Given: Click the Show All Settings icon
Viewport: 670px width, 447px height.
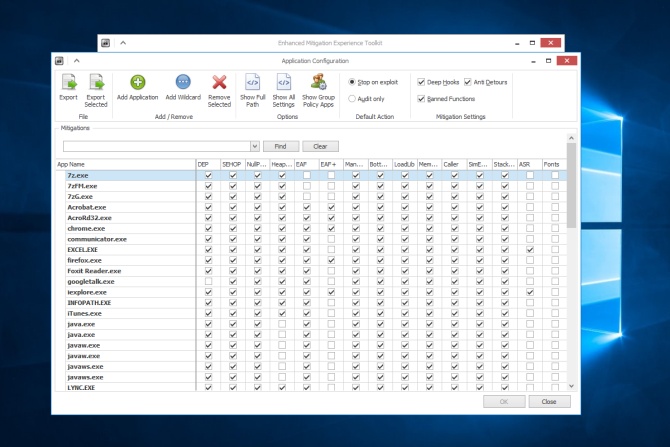Looking at the screenshot, I should point(283,82).
